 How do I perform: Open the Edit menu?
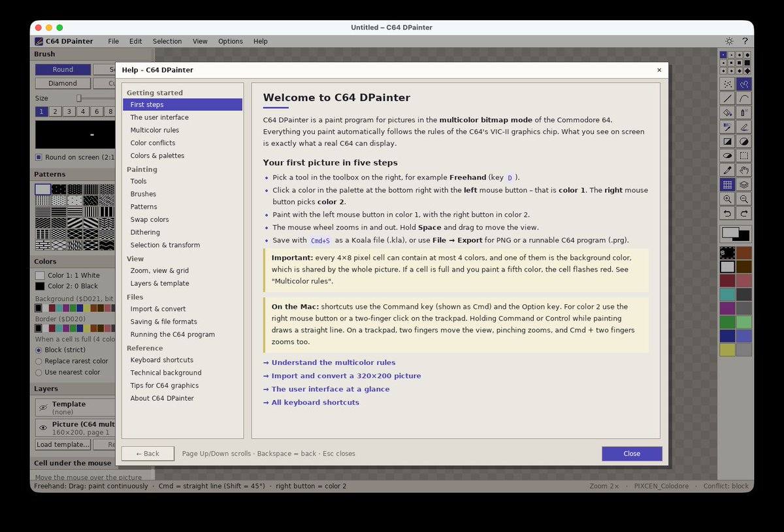pos(135,41)
